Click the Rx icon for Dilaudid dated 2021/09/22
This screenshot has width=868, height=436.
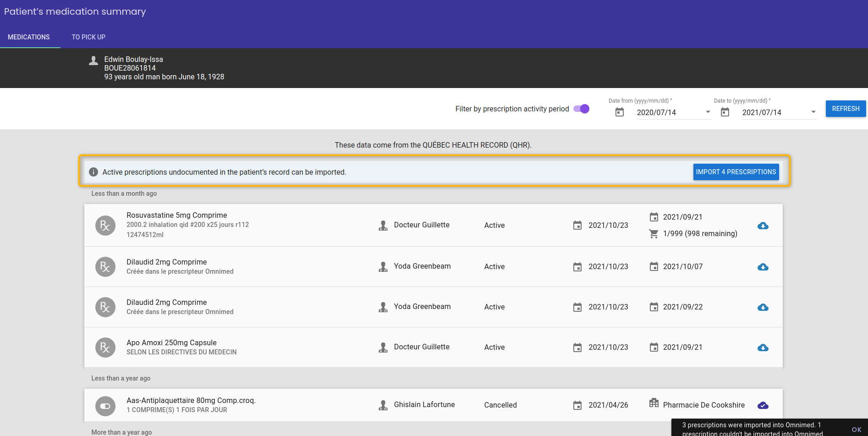(x=105, y=307)
